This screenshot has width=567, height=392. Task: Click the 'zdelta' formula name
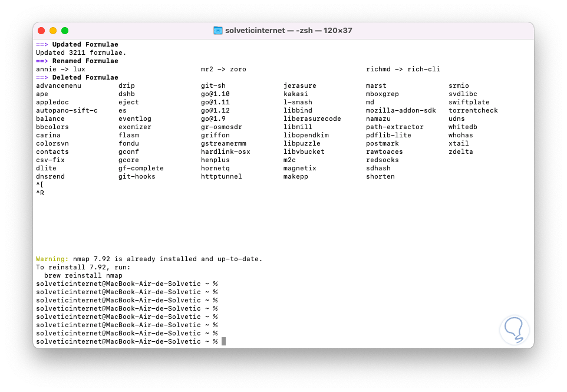461,152
